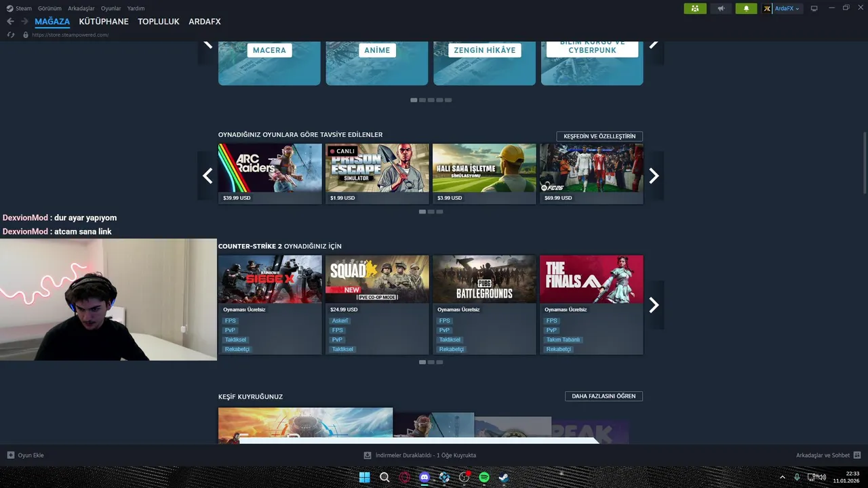Viewport: 868px width, 488px height.
Task: Switch to the ARDAFX profile tab
Action: (x=205, y=22)
